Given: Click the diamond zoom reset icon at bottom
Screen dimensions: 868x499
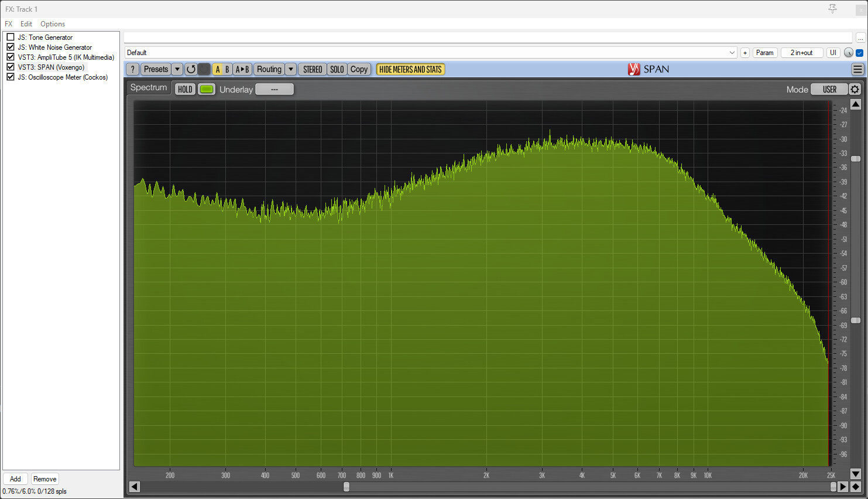Looking at the screenshot, I should pyautogui.click(x=856, y=487).
